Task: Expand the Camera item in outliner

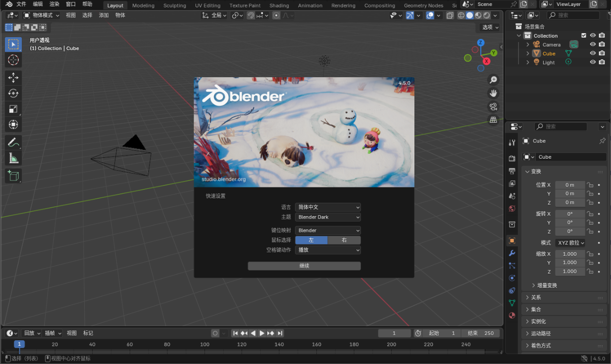Action: click(x=528, y=45)
